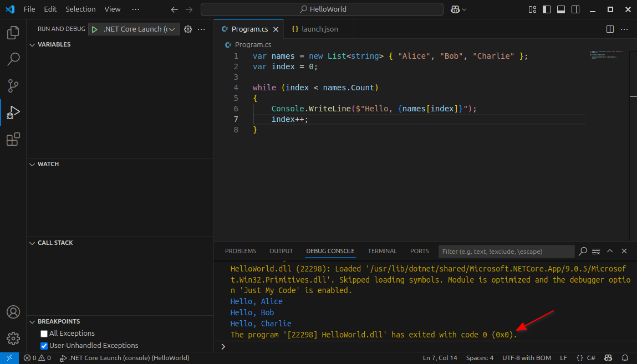
Task: Start debugging with green play button
Action: (94, 29)
